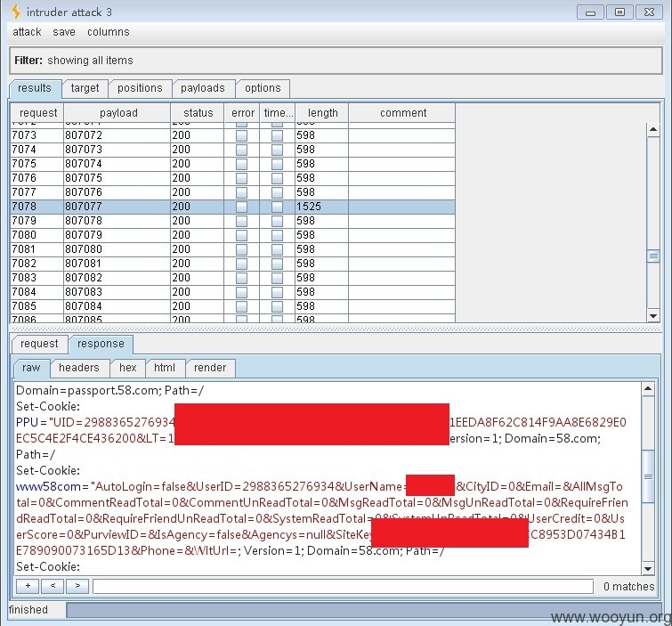Switch to the payloads tab
The image size is (672, 626).
203,88
